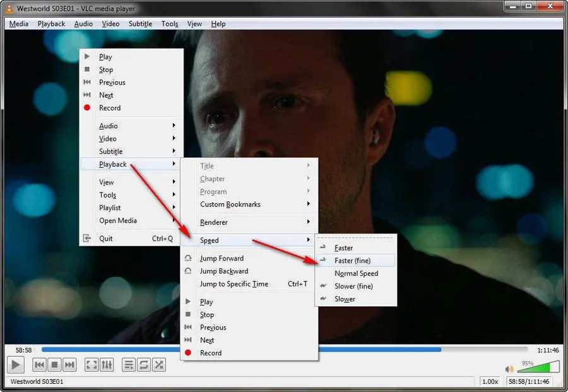Viewport: 568px width, 392px height.
Task: Click Next media button in bottom toolbar
Action: [69, 365]
